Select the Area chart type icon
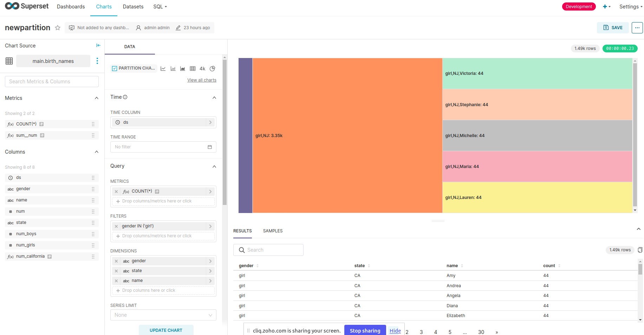This screenshot has width=644, height=335. [182, 68]
